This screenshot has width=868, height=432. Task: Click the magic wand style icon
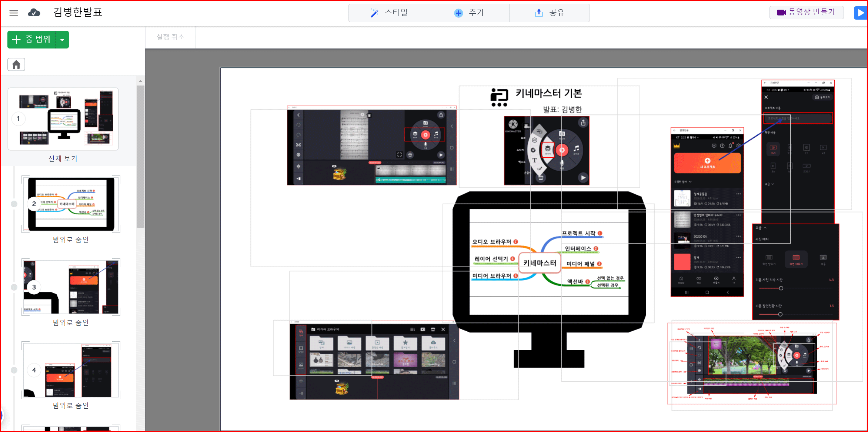click(x=374, y=13)
